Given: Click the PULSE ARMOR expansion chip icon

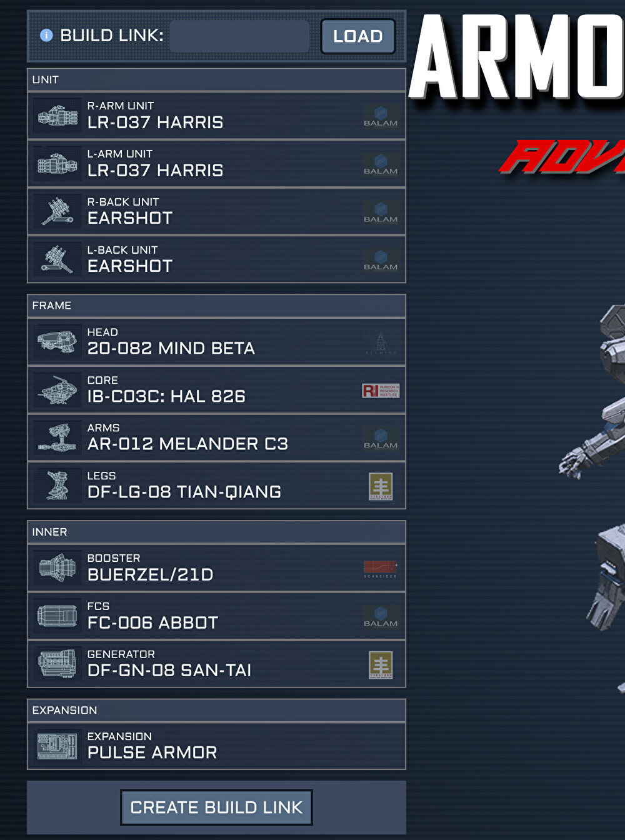Looking at the screenshot, I should click(x=57, y=746).
